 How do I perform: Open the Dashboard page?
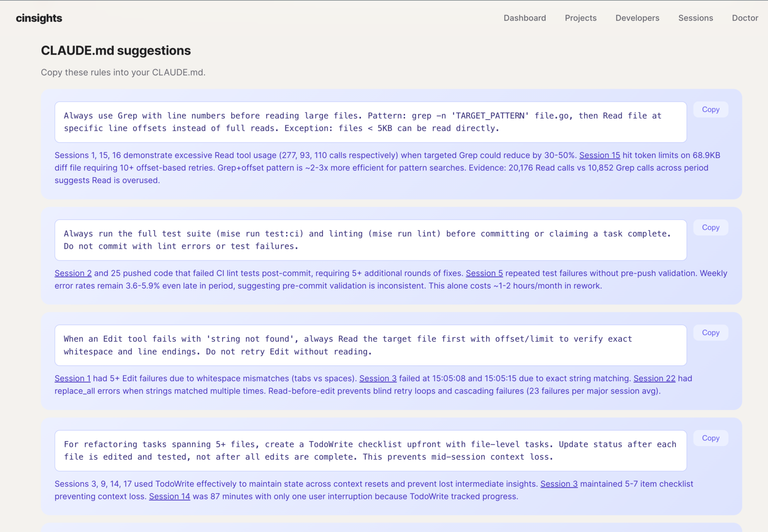[x=524, y=18]
